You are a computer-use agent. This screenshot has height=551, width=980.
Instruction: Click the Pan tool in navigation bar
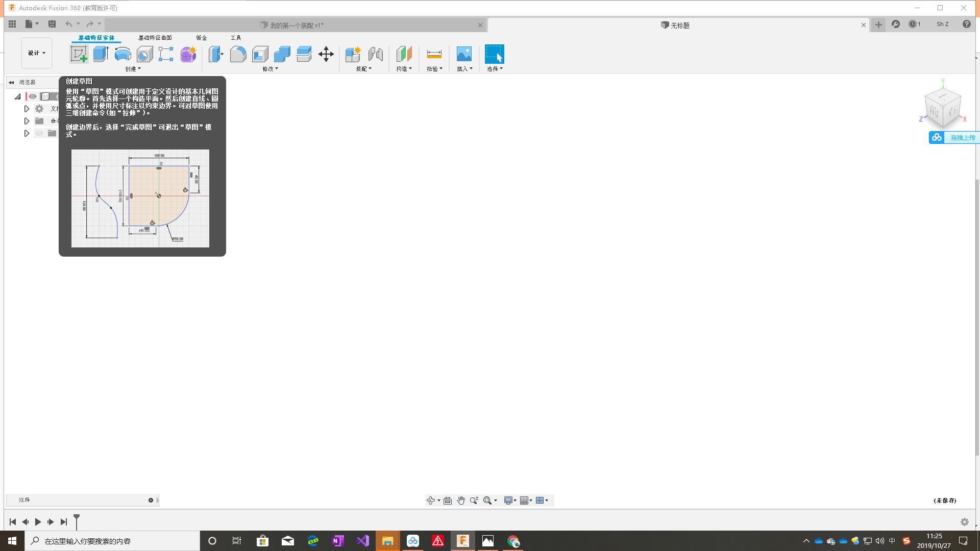tap(460, 500)
